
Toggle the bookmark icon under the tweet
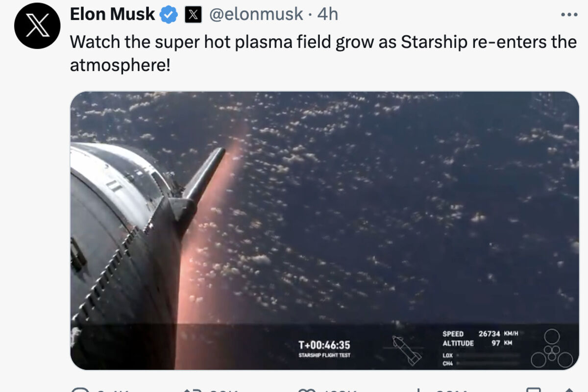pyautogui.click(x=532, y=390)
